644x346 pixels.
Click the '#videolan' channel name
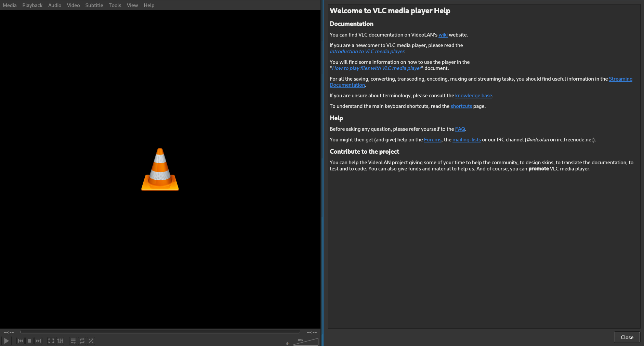538,140
